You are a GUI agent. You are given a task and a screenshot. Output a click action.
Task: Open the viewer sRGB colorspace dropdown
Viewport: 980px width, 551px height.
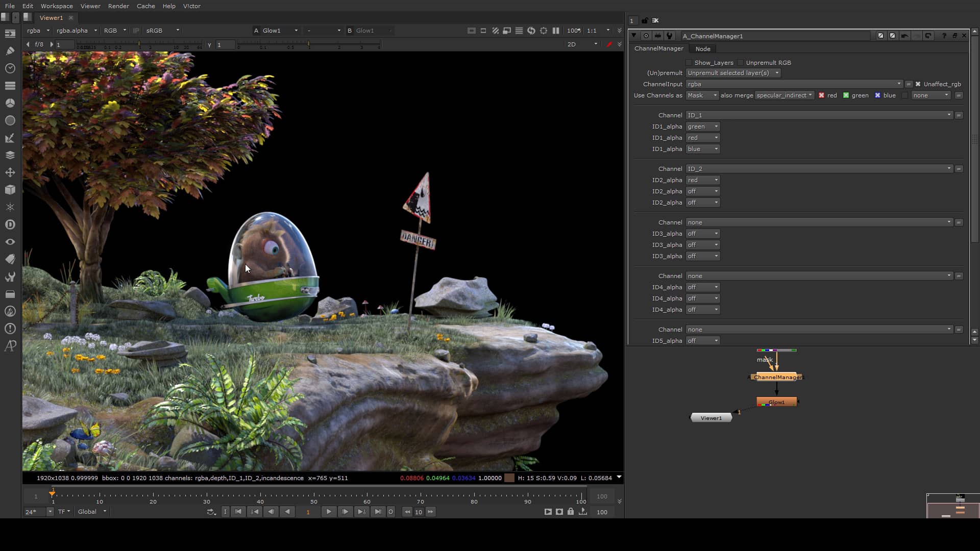tap(162, 31)
